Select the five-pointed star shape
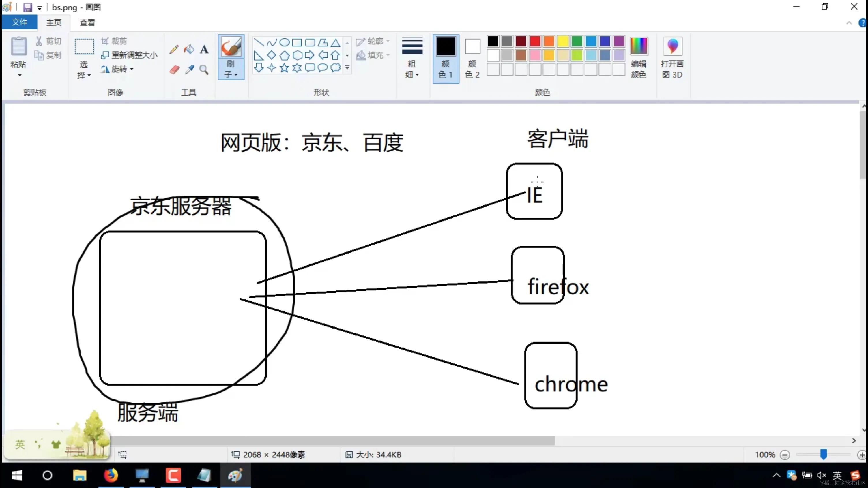The image size is (868, 488). (x=284, y=68)
